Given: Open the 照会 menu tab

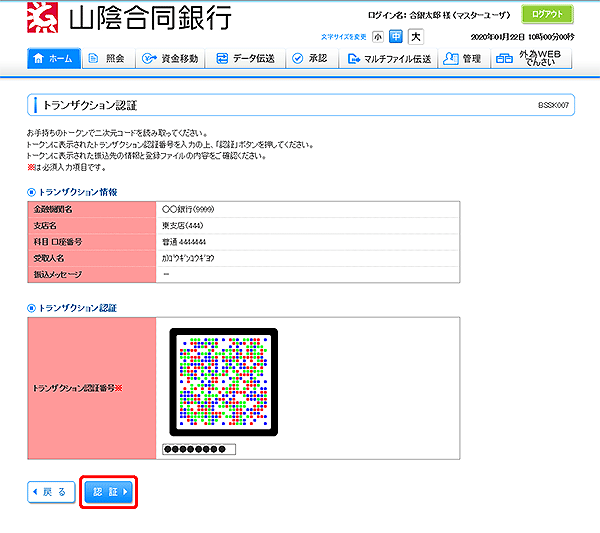Looking at the screenshot, I should point(109,59).
